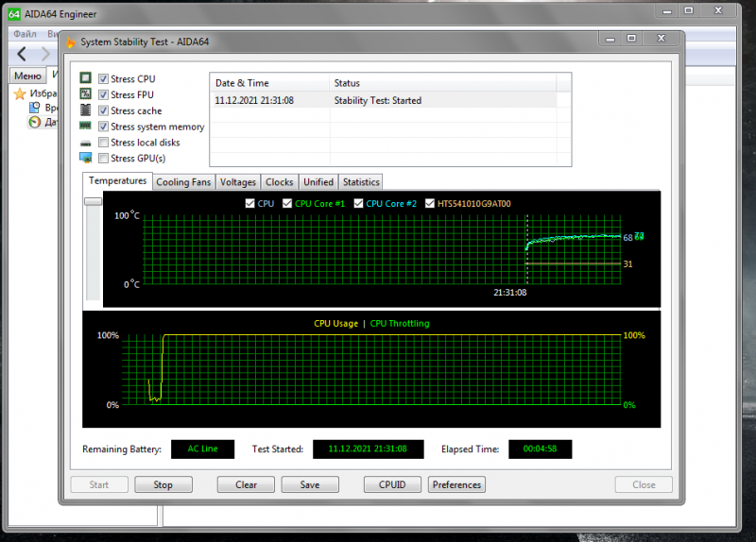Open the Statistics tab
The height and width of the screenshot is (542, 756).
361,182
